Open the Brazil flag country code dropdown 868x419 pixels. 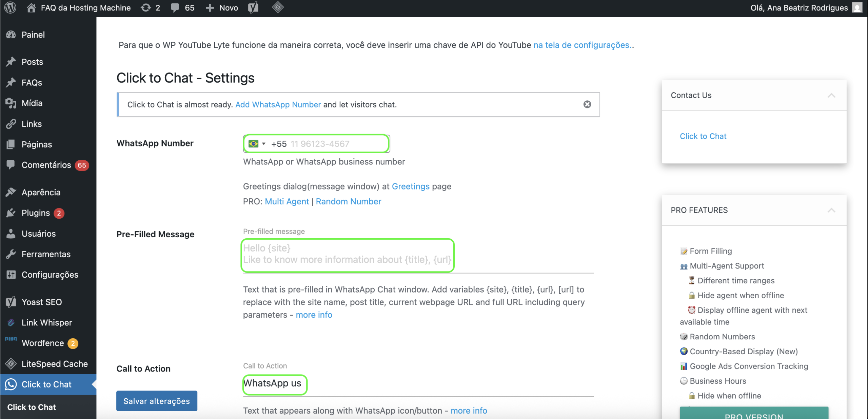[257, 144]
